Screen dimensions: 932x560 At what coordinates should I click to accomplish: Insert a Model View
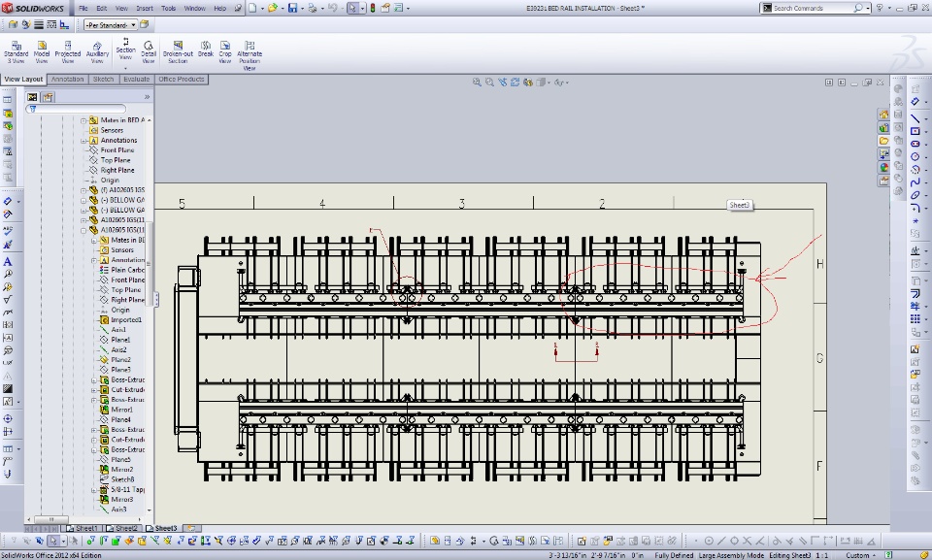click(x=42, y=50)
